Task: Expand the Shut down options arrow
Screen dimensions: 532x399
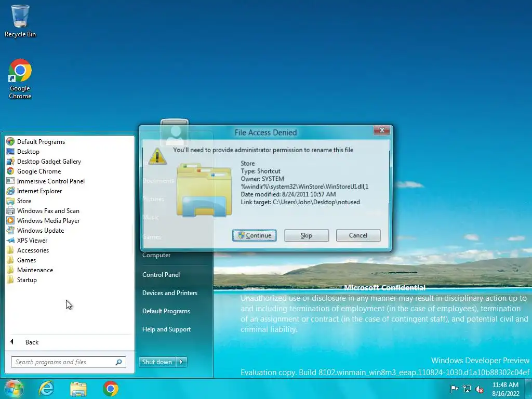Action: 181,362
